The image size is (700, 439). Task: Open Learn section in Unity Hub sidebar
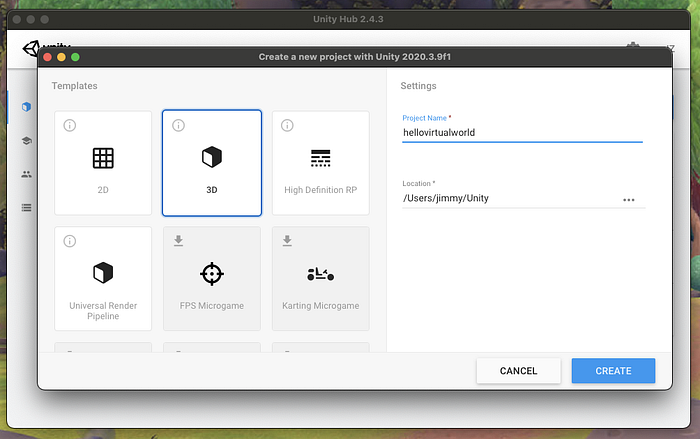click(x=26, y=141)
